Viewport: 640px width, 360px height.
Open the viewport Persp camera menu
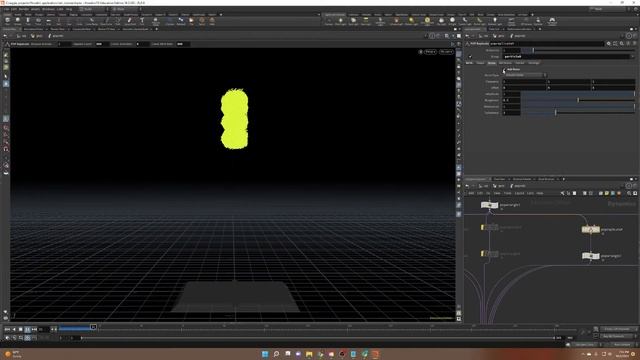(x=430, y=52)
